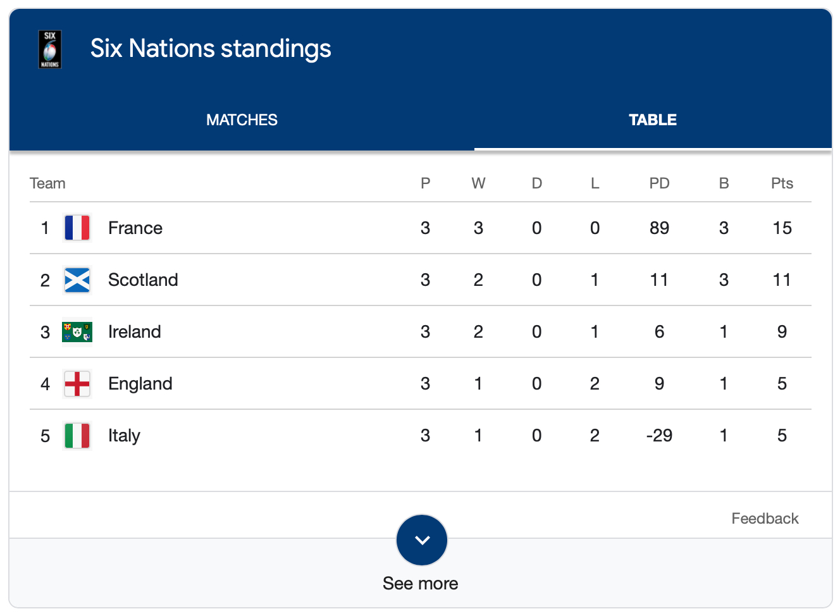Click the 'Six Nations standings' title
Viewport: 840px width, 616px height.
coord(211,49)
